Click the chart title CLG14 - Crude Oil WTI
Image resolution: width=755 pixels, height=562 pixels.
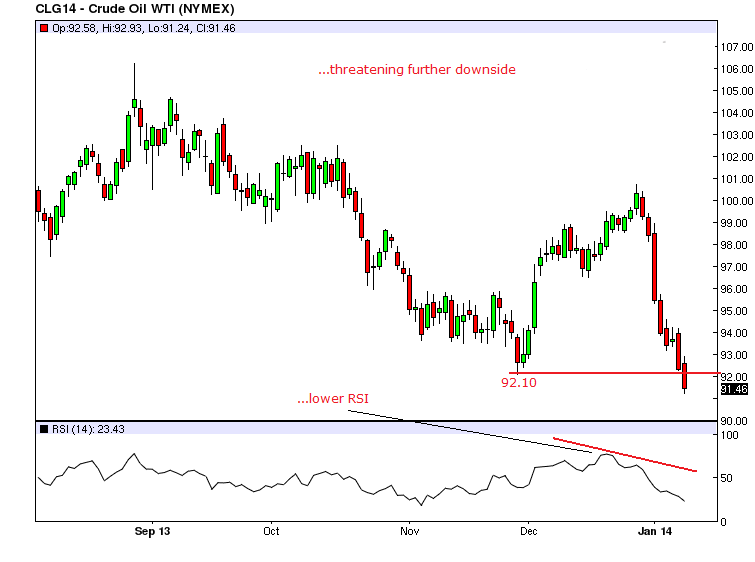coord(117,9)
